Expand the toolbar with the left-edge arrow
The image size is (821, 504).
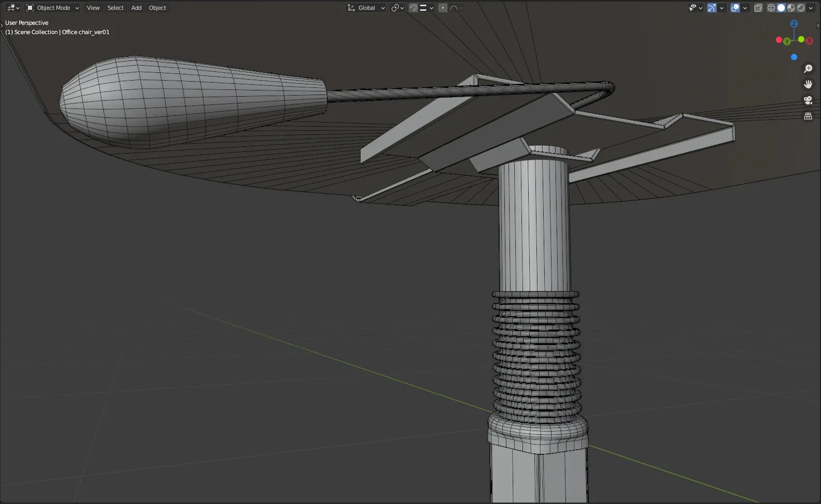[x=2, y=25]
